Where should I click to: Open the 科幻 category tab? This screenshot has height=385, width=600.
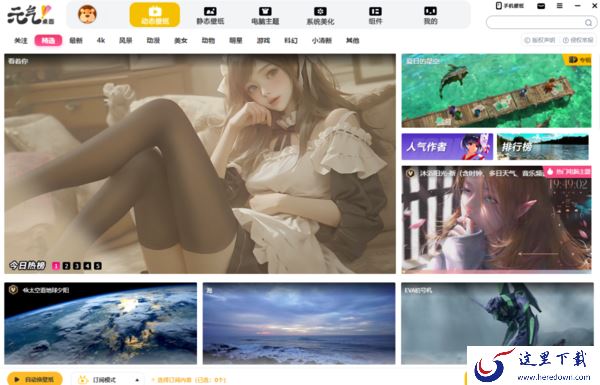[291, 40]
